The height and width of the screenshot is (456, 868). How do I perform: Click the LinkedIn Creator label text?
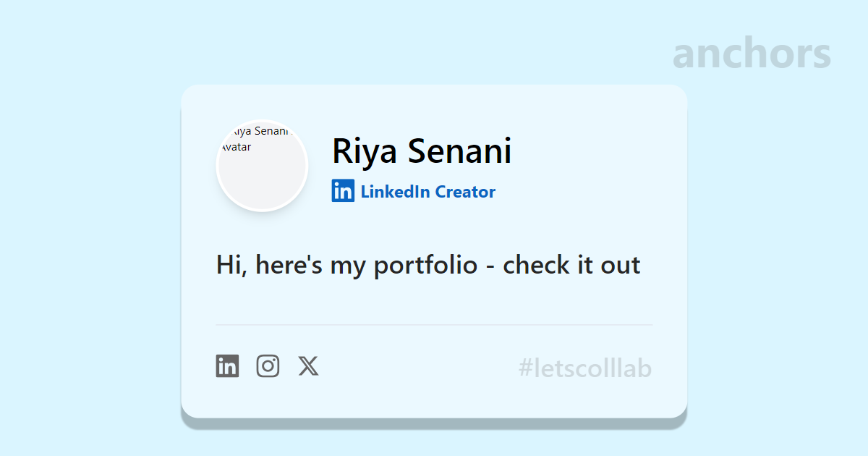[427, 192]
